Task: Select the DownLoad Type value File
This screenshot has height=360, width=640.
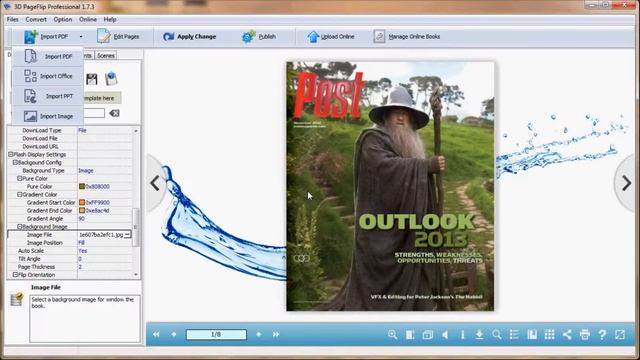Action: [82, 131]
